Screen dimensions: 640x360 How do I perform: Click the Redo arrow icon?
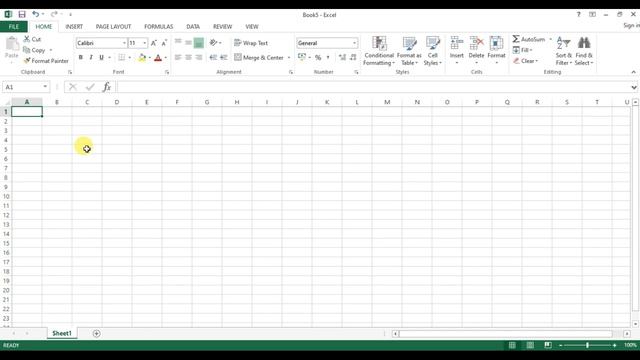click(x=54, y=14)
